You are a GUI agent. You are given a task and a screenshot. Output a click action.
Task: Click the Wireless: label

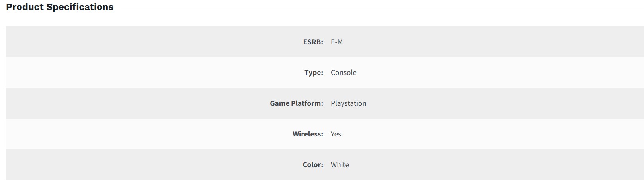coord(308,134)
